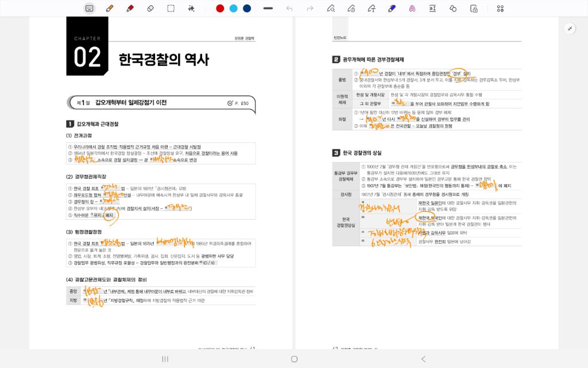Screen dimensions: 588x368
Task: Undo the last pen stroke
Action: click(289, 8)
